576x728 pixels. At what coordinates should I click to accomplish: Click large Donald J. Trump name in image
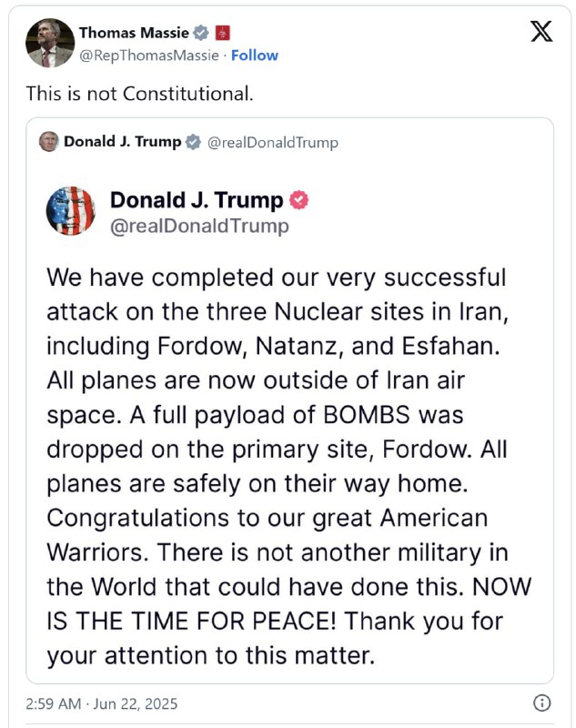[x=197, y=200]
